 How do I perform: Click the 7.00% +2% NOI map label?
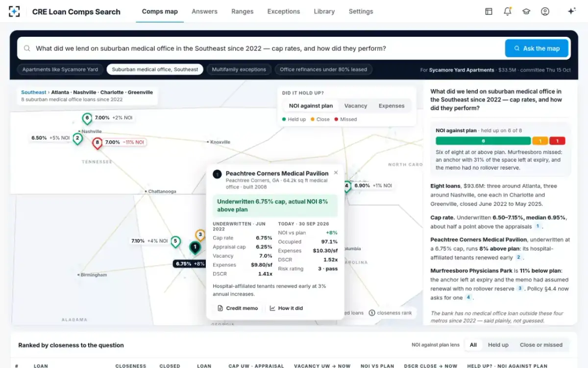[x=114, y=118]
